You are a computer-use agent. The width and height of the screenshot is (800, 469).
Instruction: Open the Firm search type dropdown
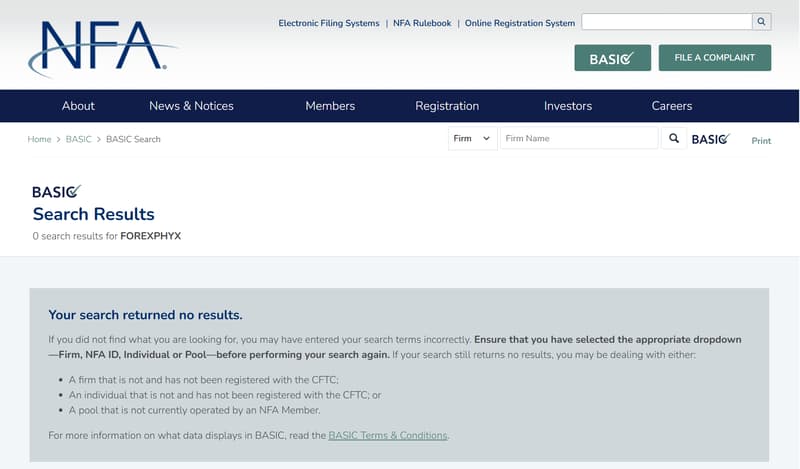pyautogui.click(x=472, y=139)
